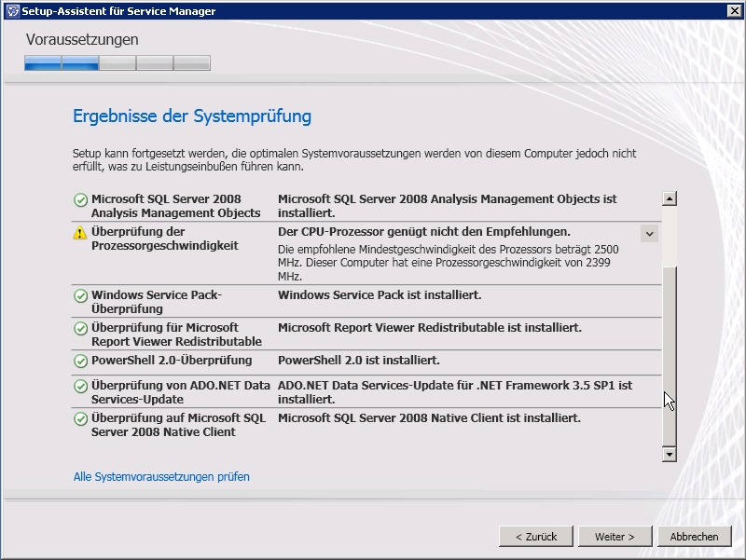Image resolution: width=746 pixels, height=560 pixels.
Task: Click the setup progress bar under Voraussetzungen
Action: pyautogui.click(x=117, y=63)
